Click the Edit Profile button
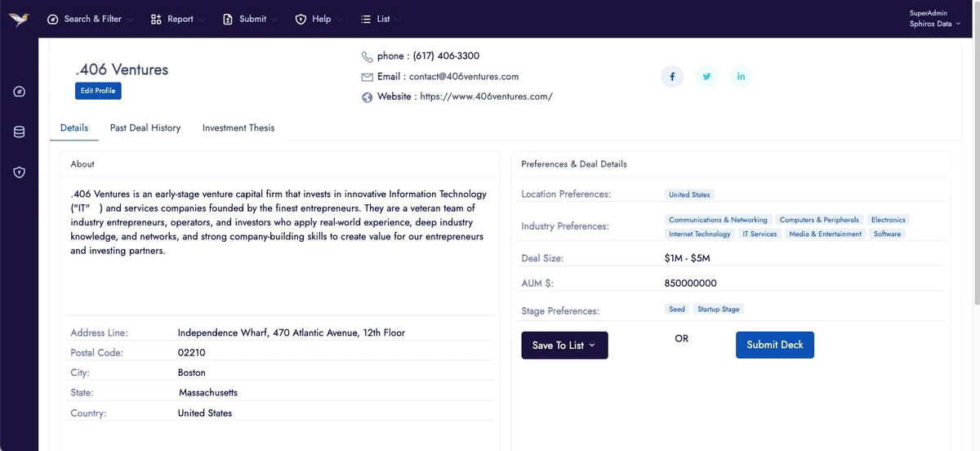This screenshot has height=451, width=980. [x=98, y=91]
